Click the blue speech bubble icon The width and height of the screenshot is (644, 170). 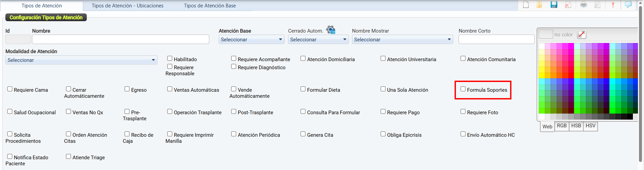coord(628,5)
